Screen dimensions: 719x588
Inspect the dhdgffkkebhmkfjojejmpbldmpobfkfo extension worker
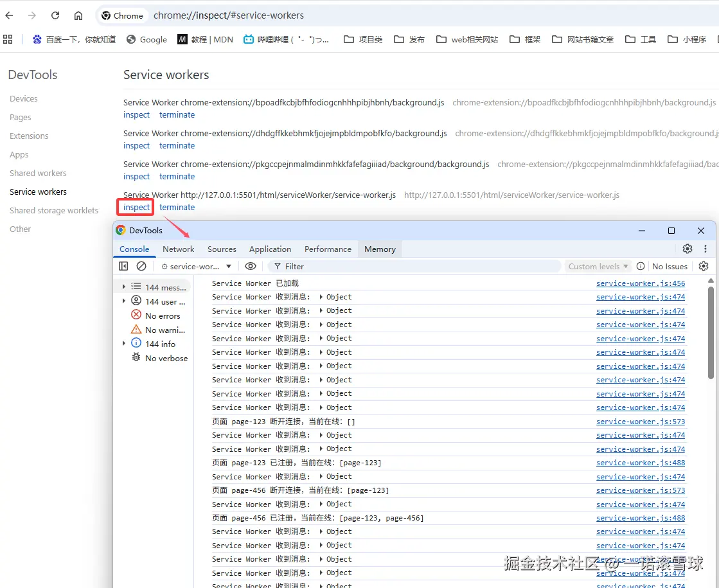point(136,145)
